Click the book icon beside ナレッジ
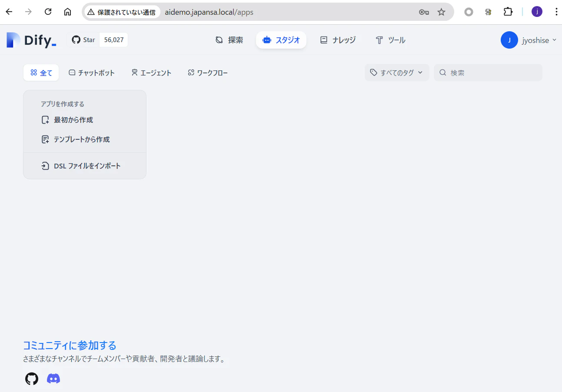562x392 pixels. 324,40
